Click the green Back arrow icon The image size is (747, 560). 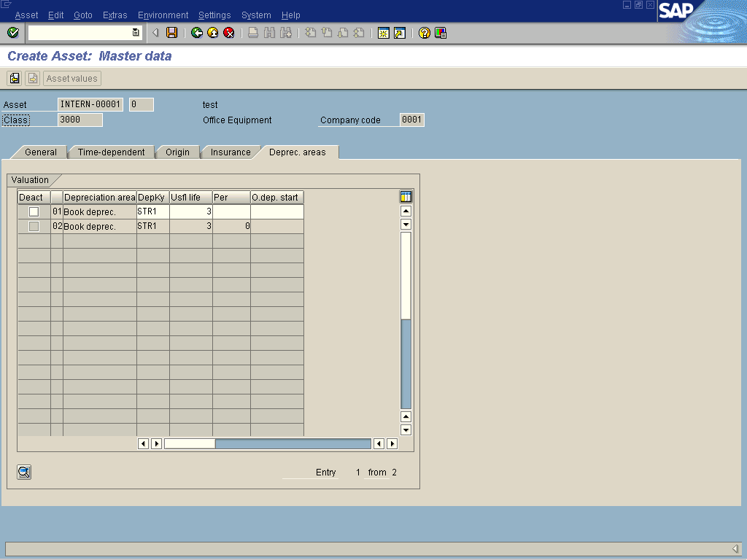tap(197, 33)
